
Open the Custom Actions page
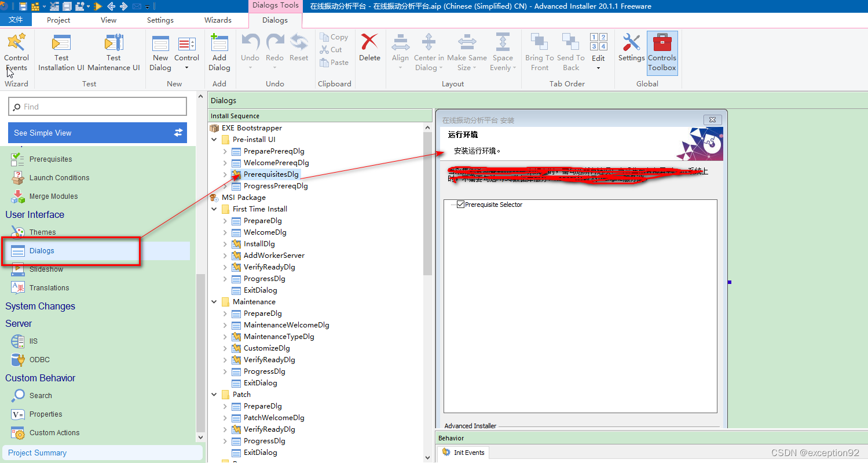tap(54, 432)
